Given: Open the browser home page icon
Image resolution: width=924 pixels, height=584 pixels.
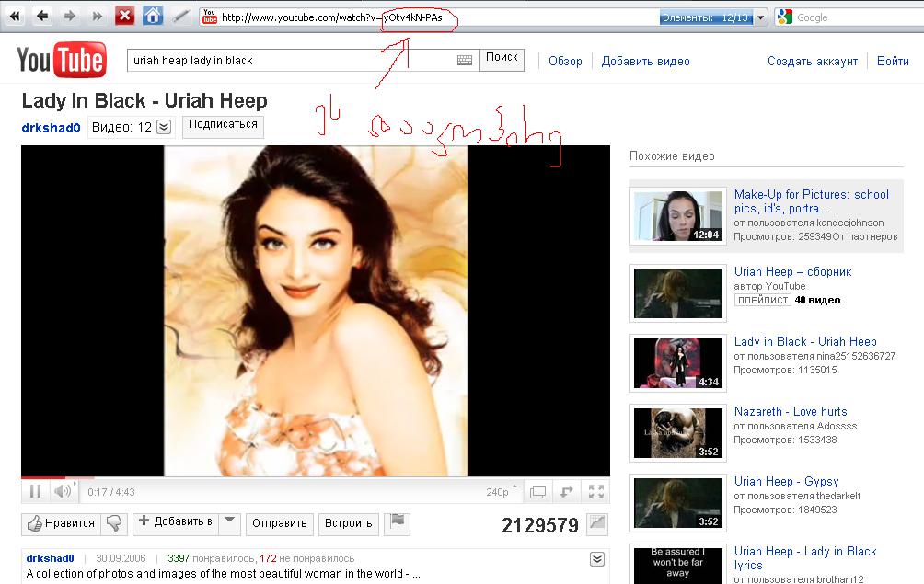Looking at the screenshot, I should coord(153,16).
